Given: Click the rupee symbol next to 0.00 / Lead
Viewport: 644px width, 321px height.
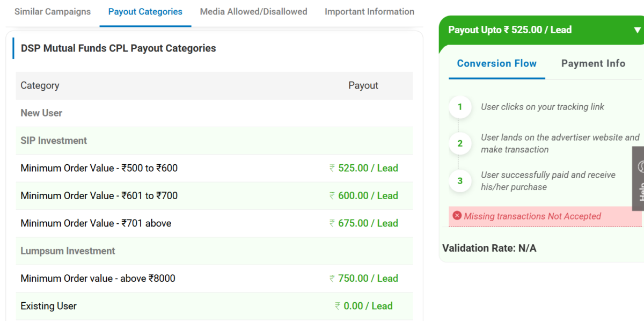Looking at the screenshot, I should click(x=338, y=307).
